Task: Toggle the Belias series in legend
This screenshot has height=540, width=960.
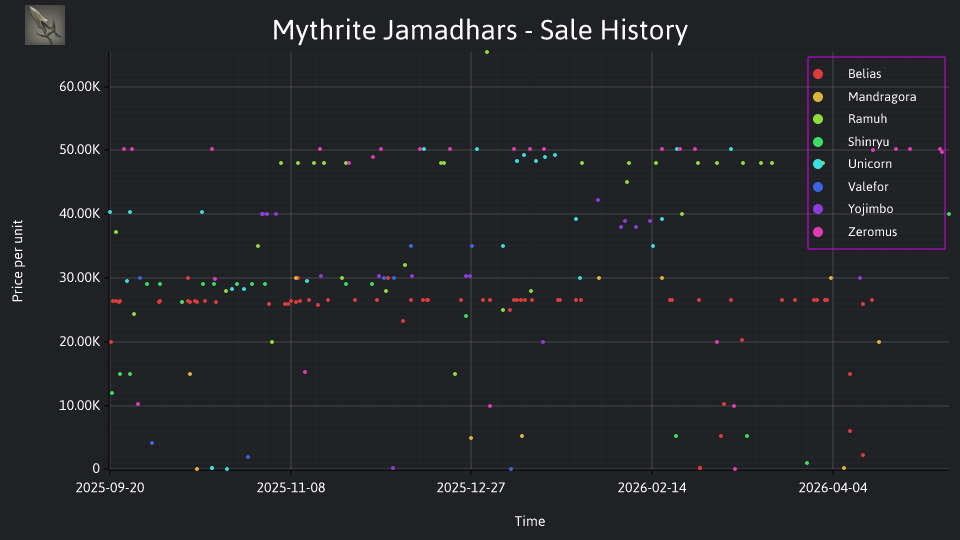Action: [864, 74]
